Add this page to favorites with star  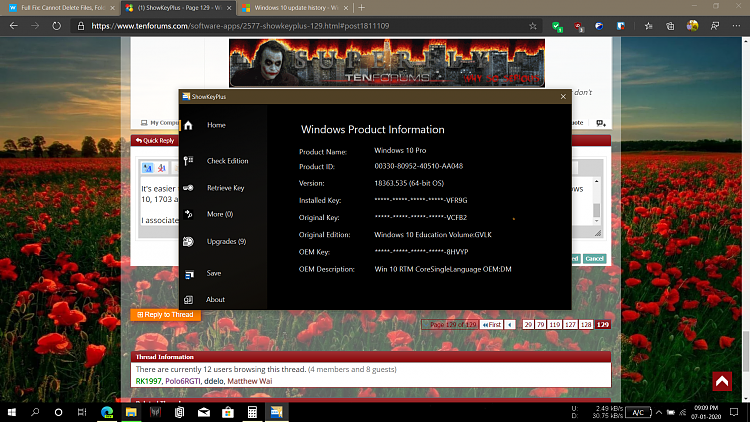(x=533, y=26)
